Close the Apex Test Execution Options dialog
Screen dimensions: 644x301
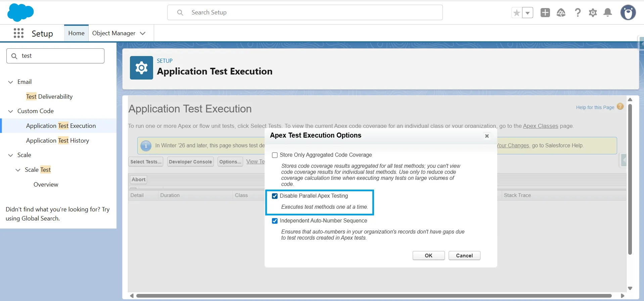pos(487,136)
